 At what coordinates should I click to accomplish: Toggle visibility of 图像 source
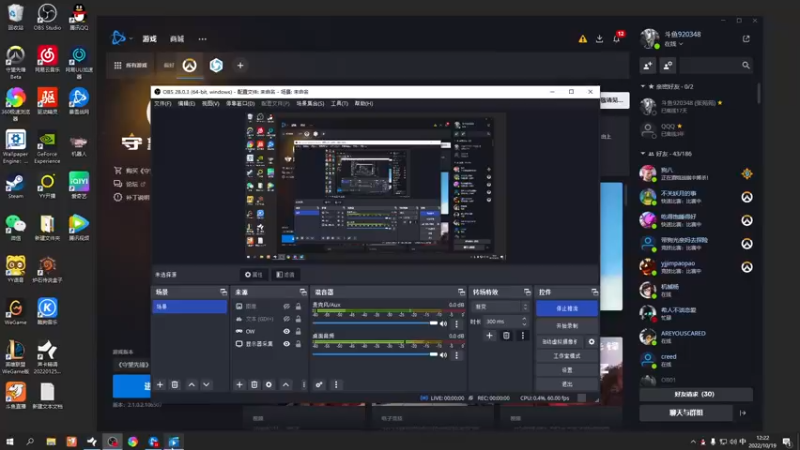coord(286,306)
